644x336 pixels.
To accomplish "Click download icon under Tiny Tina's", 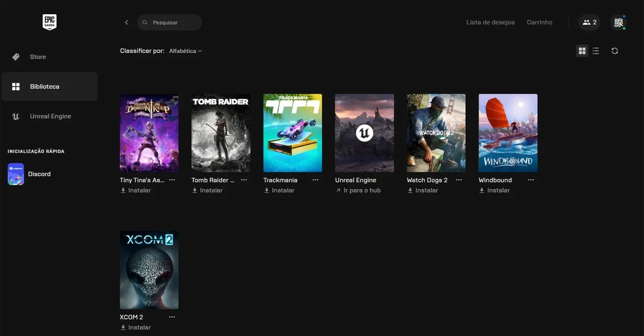I will click(x=123, y=191).
